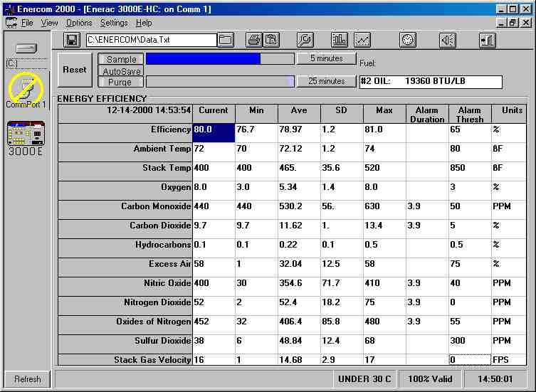Open the bar chart view icon
Viewport: 536px width, 392px height.
[340, 40]
